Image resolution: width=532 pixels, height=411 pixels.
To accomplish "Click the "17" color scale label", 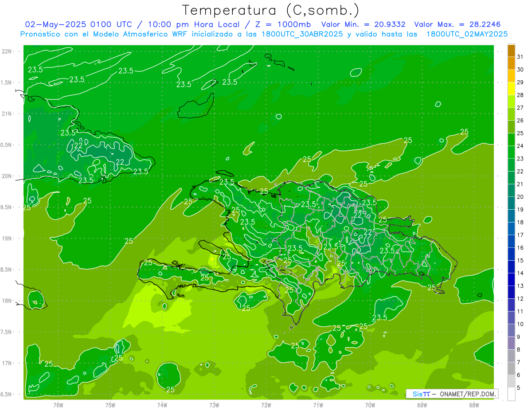I will point(520,235).
